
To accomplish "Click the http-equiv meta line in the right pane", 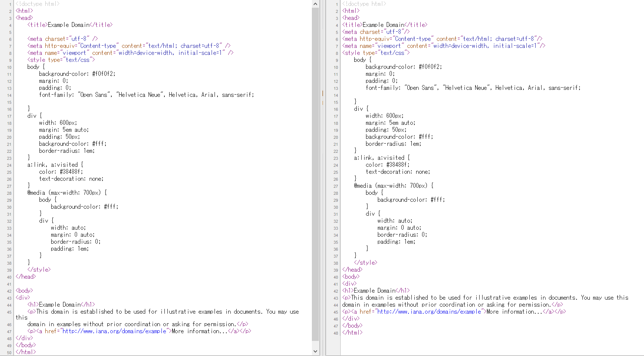I will click(442, 39).
